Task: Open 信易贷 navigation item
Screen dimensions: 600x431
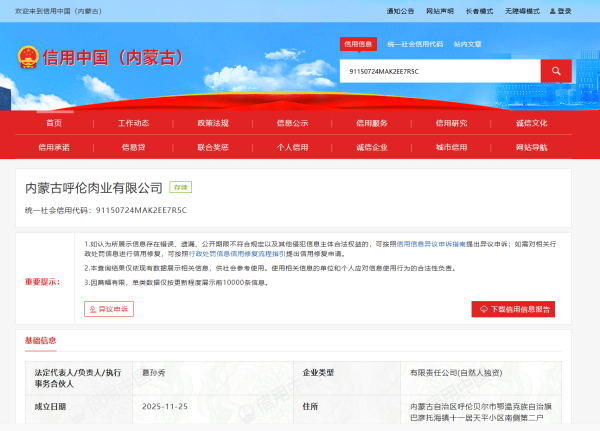Action: 133,147
